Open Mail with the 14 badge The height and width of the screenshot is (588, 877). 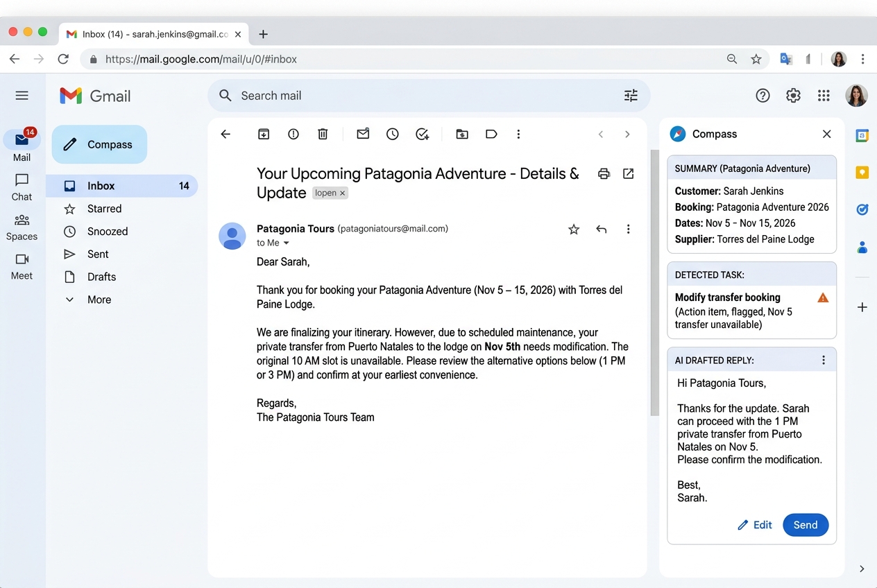[22, 144]
